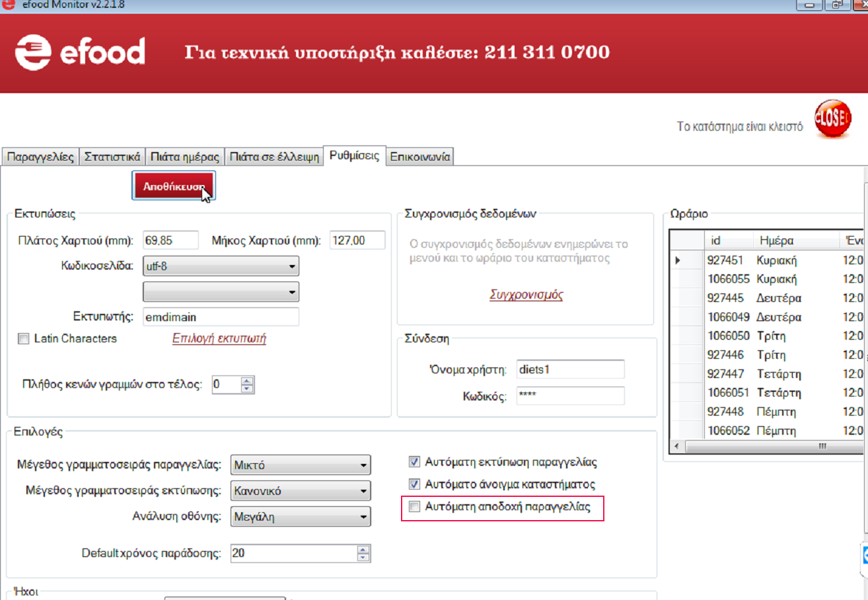Click the Αποθήκευση save button
Image resolution: width=868 pixels, height=600 pixels.
(x=174, y=186)
